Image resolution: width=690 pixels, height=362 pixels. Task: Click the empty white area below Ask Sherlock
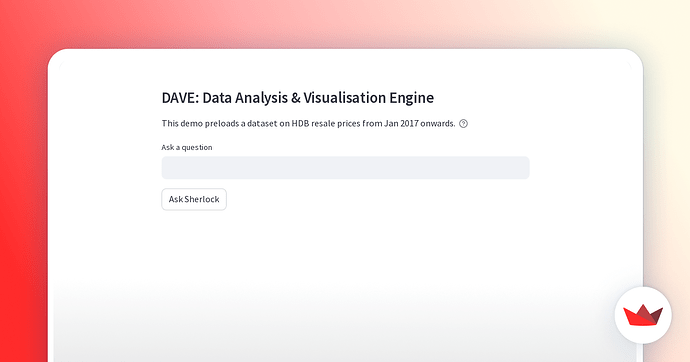(x=345, y=255)
